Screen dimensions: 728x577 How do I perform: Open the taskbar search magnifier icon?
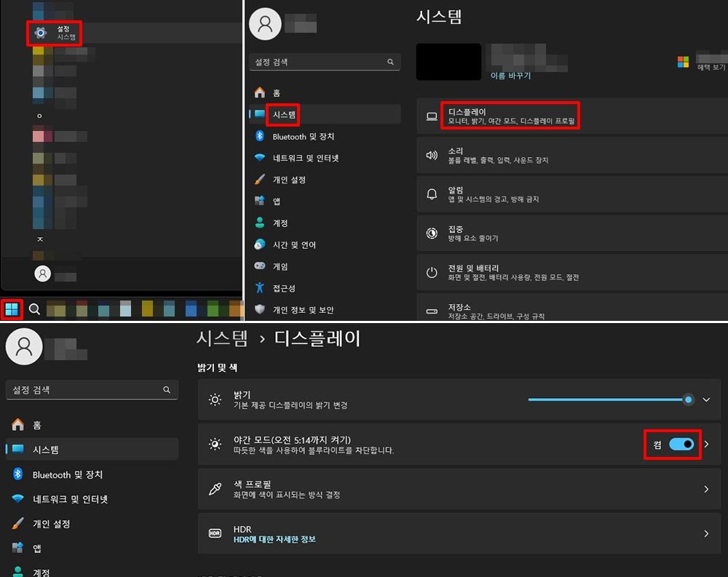click(x=34, y=309)
